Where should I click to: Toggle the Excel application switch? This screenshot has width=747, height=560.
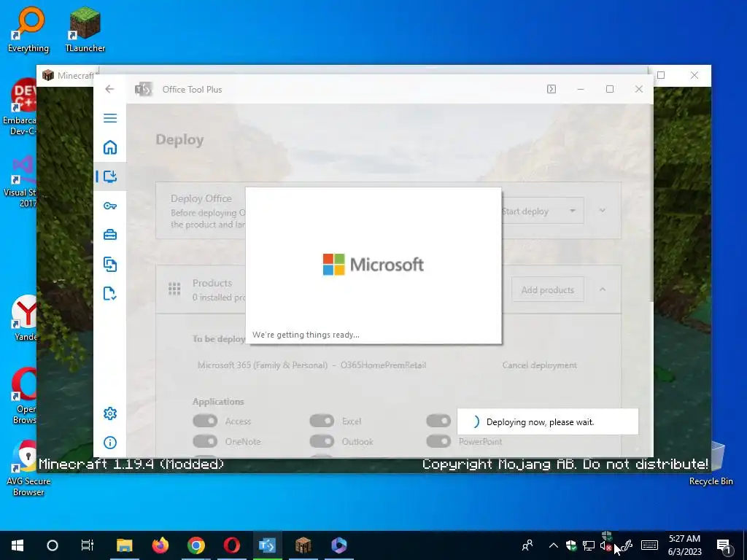tap(322, 421)
